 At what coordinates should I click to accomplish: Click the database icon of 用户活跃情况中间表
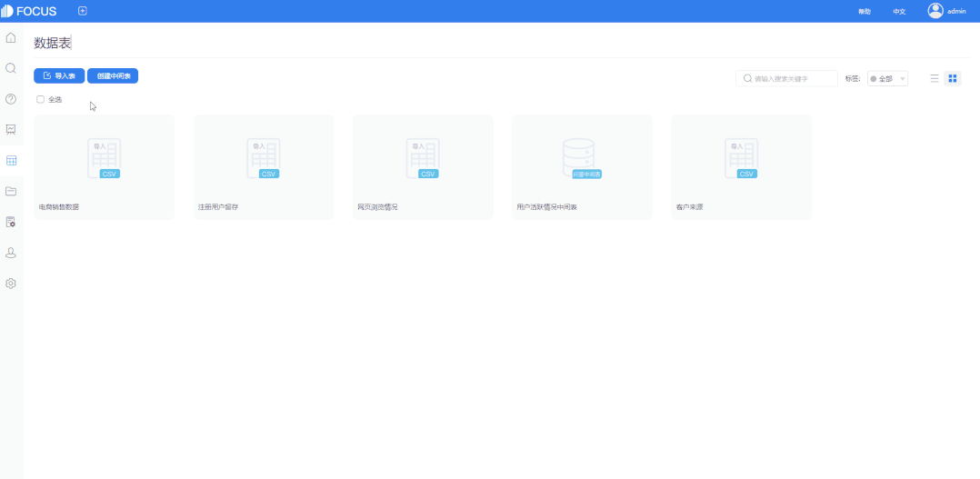pos(581,159)
